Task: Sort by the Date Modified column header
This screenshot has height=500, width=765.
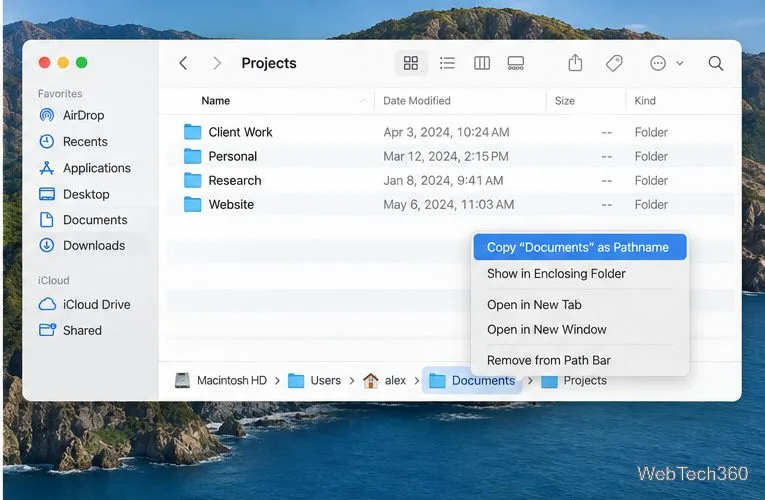Action: (417, 100)
